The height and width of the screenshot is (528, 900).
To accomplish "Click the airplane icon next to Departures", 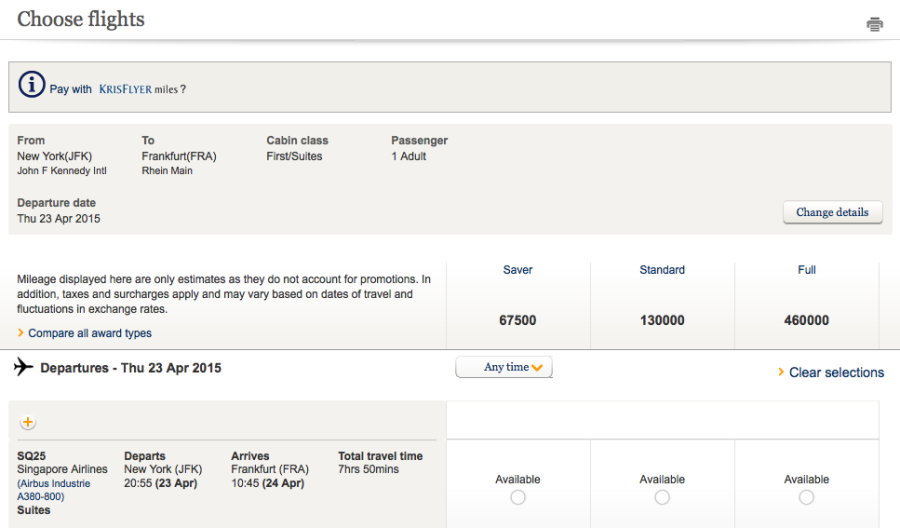I will (24, 367).
